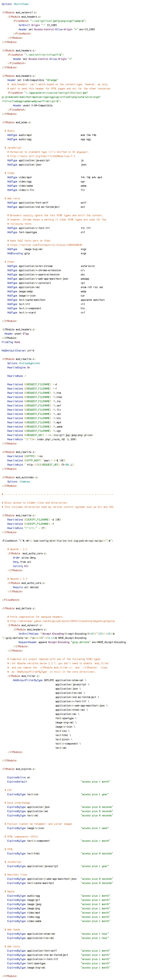Click the 'Options +FollowSymlinks' directive

coord(24,363)
